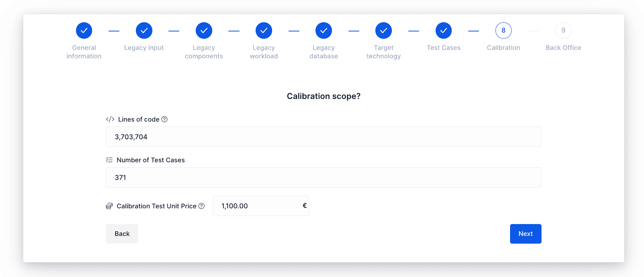The height and width of the screenshot is (277, 644).
Task: Click the General information step checkmark
Action: point(84,31)
